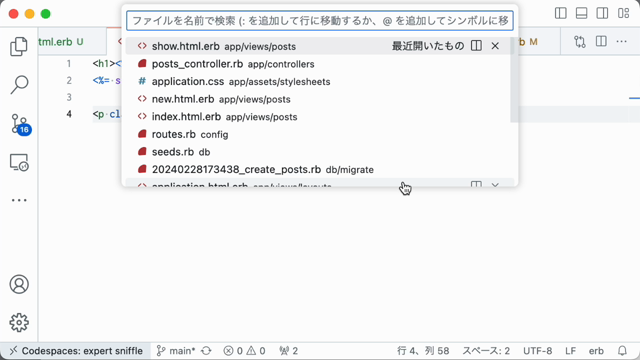Viewport: 640px width, 360px height.
Task: Click the Codespaces: expert sniffle remote indicator
Action: (76, 351)
